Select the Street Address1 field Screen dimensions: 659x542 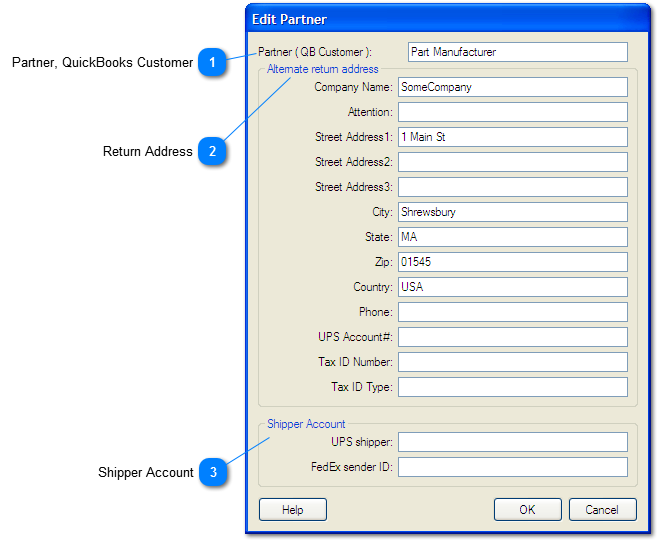pyautogui.click(x=512, y=137)
